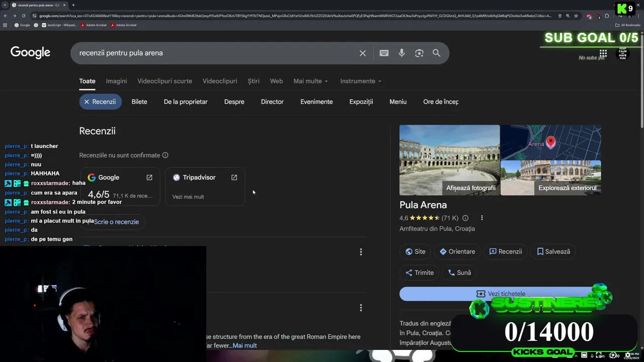Select the De la proprietar chip
Screen dimensions: 644x362
pos(186,102)
